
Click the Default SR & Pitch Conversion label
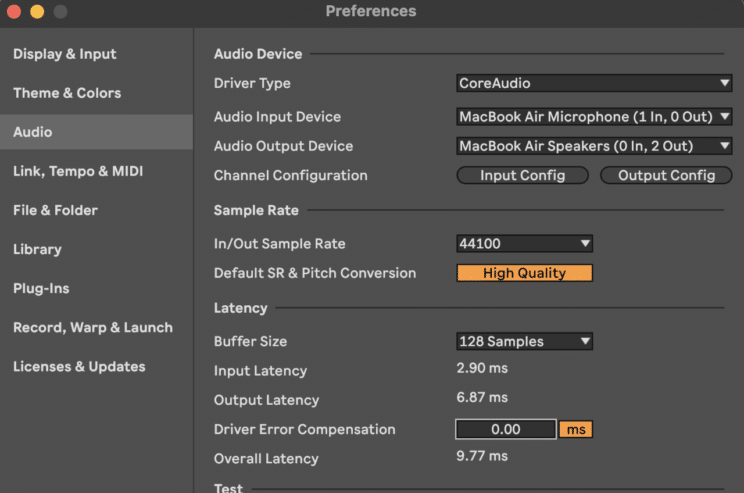coord(315,273)
